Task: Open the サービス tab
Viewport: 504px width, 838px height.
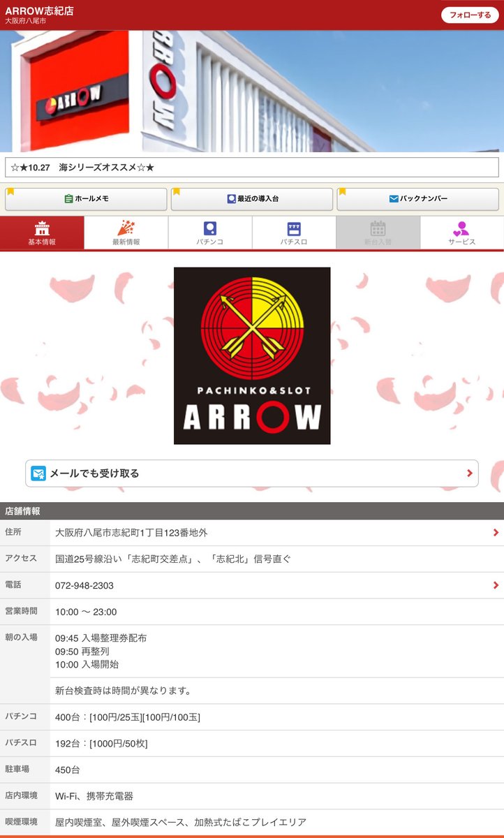Action: point(462,233)
